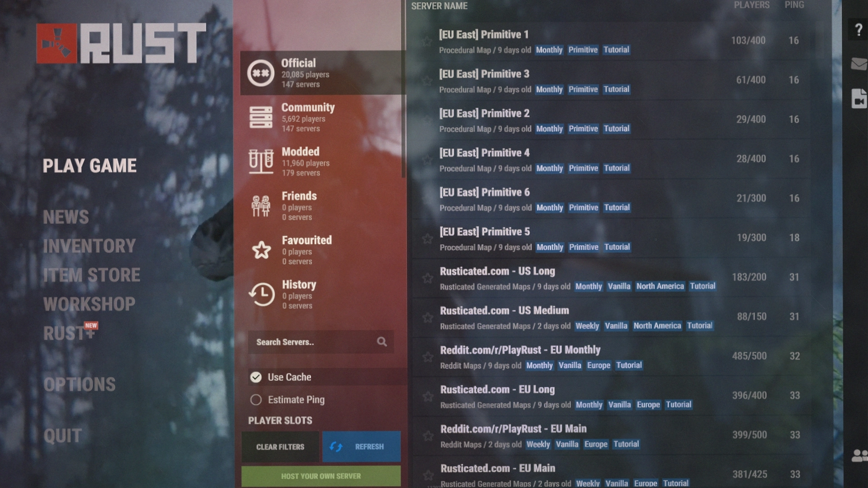Click Host Your Own Server button

point(321,476)
